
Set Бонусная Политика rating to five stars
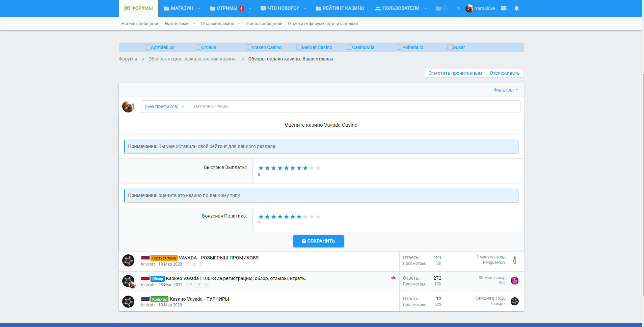click(x=286, y=217)
